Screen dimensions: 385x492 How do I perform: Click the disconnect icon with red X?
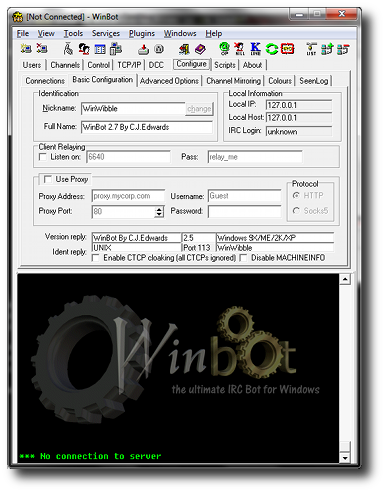click(x=42, y=49)
